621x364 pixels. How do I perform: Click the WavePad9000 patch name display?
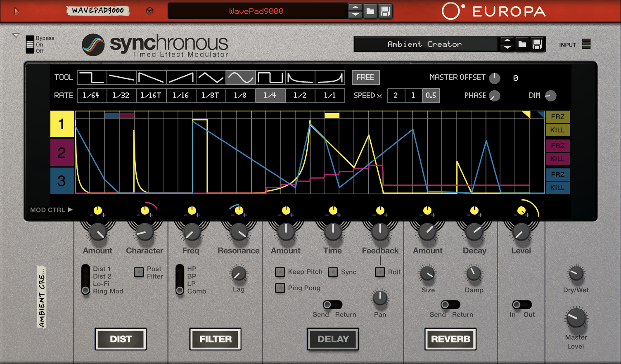coord(257,11)
